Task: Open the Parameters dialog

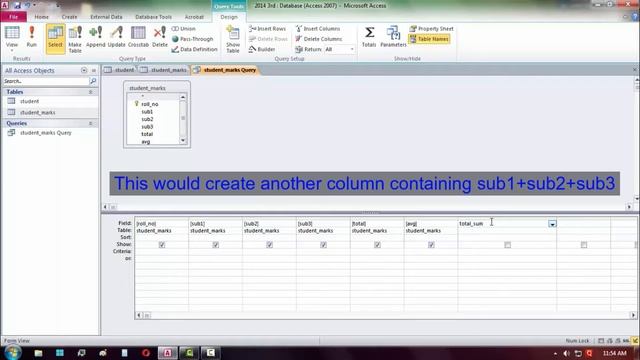Action: pyautogui.click(x=393, y=37)
